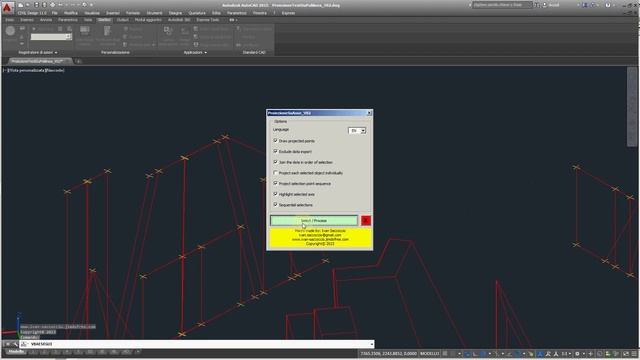640x360 pixels.
Task: Click the Record action macro button
Action: (10, 31)
